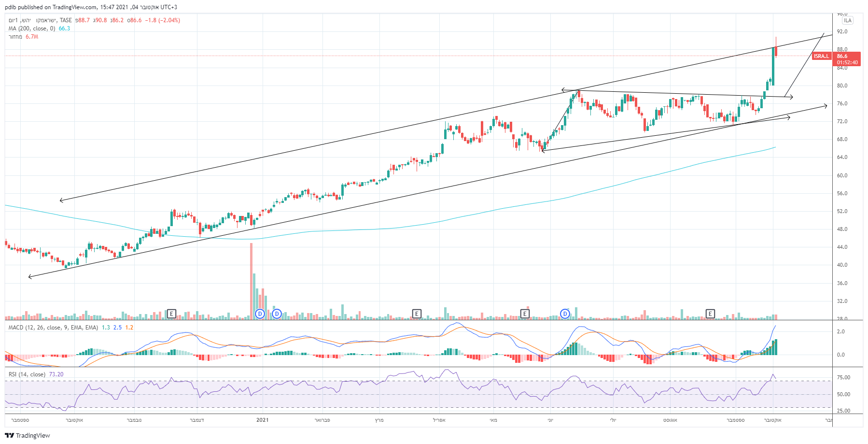The image size is (868, 444).
Task: Click the low price 86.2
Action: pos(117,20)
